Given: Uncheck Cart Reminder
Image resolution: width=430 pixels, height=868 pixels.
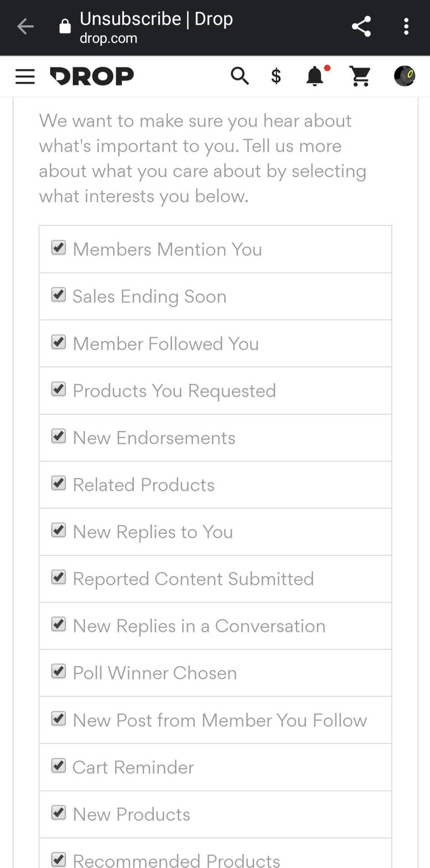Looking at the screenshot, I should pos(59,765).
